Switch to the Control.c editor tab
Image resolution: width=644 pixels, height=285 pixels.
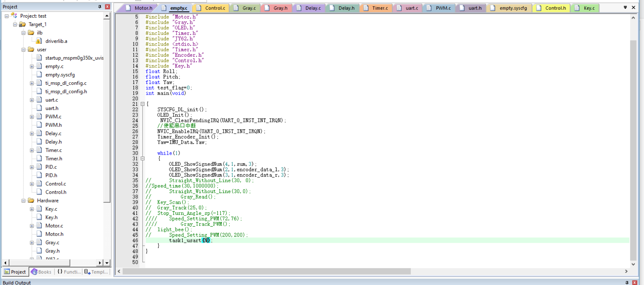coord(211,8)
